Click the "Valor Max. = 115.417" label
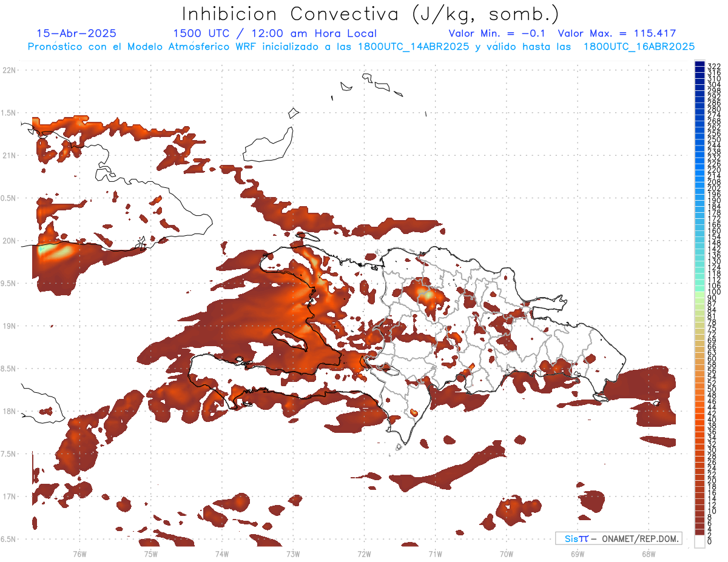This screenshot has width=728, height=562. click(x=617, y=33)
